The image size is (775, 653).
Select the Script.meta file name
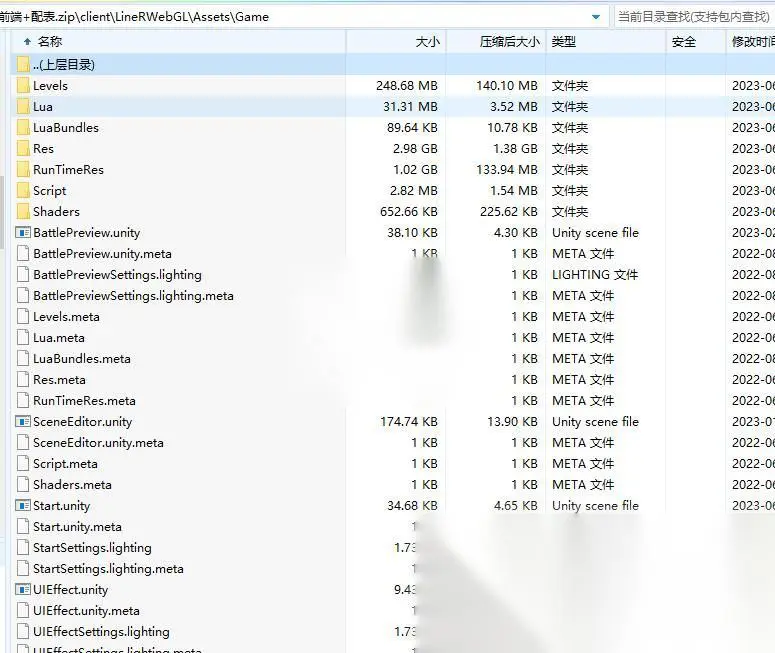coord(65,464)
